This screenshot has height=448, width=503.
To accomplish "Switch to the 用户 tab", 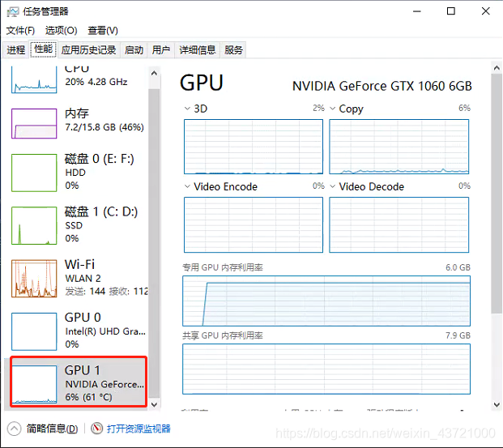I will tap(160, 50).
